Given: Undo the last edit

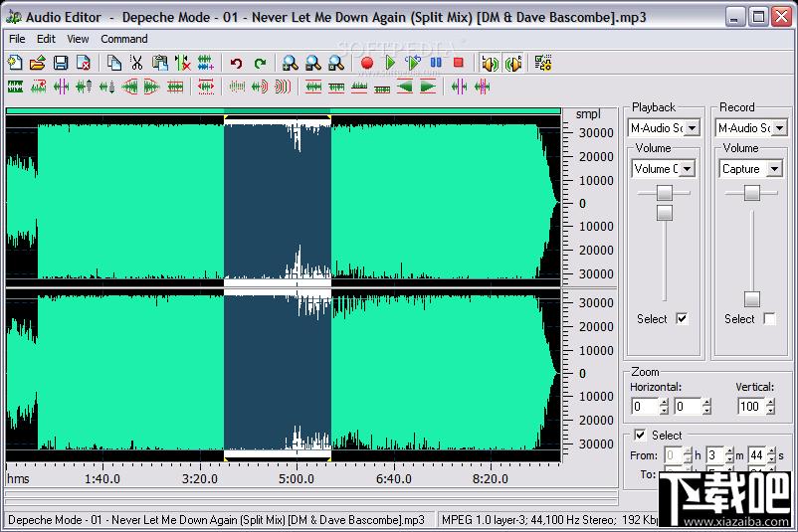Looking at the screenshot, I should tap(236, 63).
